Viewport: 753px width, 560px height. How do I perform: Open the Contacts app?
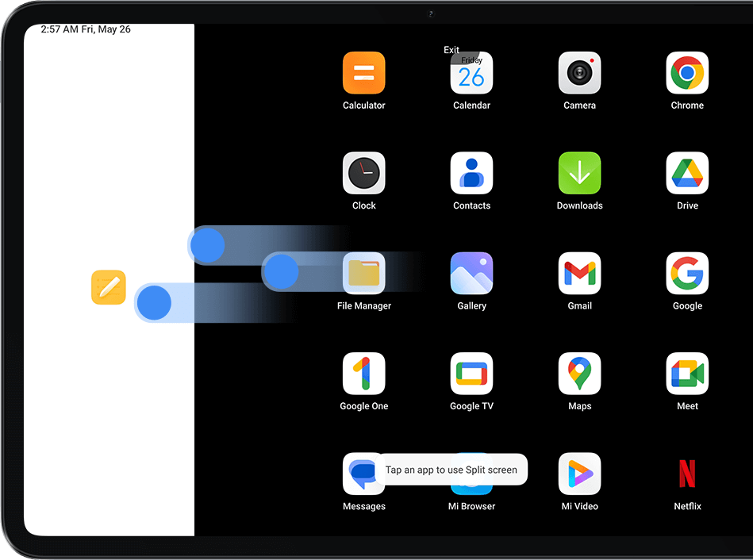point(471,173)
